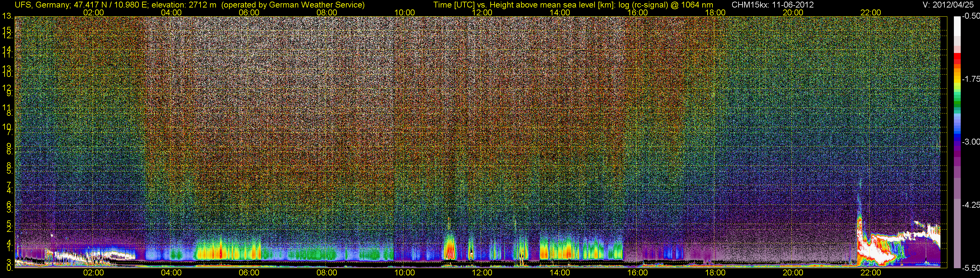Viewport: 980px width, 278px height.
Task: Click the red band of the colorbar
Action: (x=957, y=58)
